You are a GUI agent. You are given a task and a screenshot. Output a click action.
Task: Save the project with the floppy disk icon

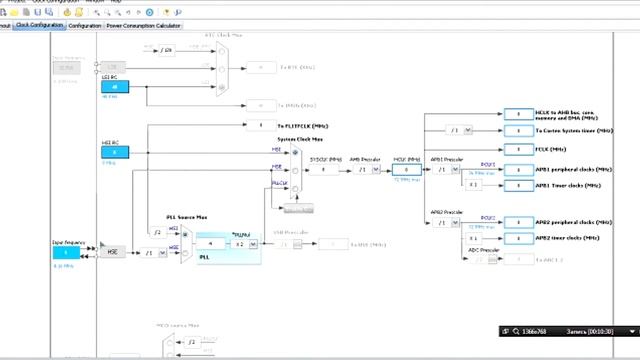(38, 12)
